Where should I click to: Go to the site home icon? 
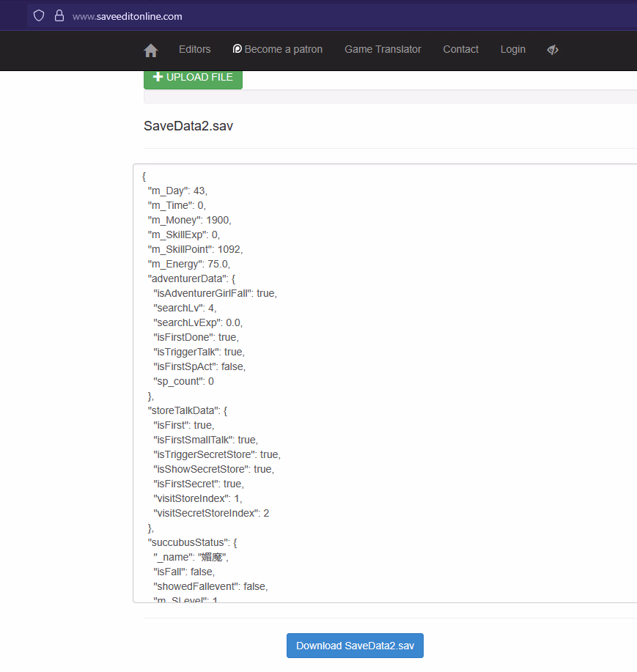coord(151,50)
